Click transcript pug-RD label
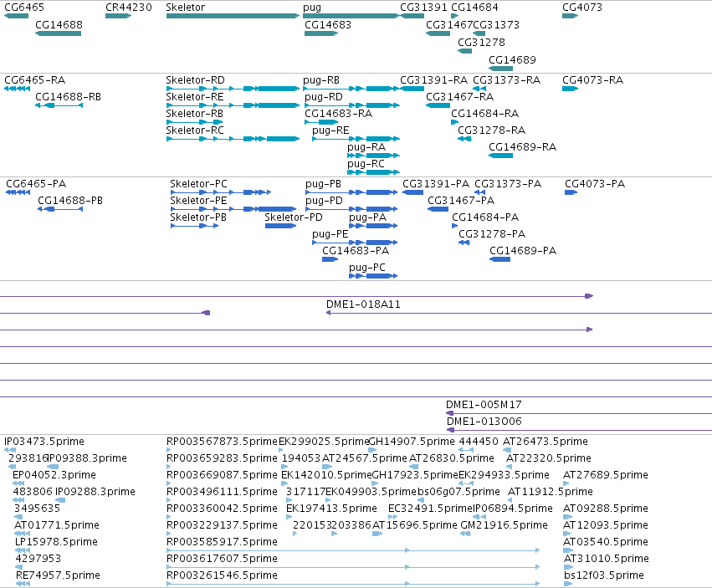 [324, 97]
